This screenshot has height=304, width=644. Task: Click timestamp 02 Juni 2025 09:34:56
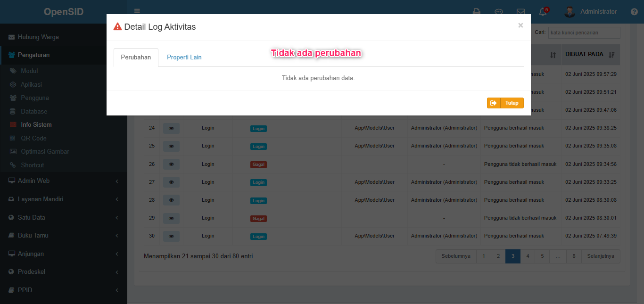591,164
